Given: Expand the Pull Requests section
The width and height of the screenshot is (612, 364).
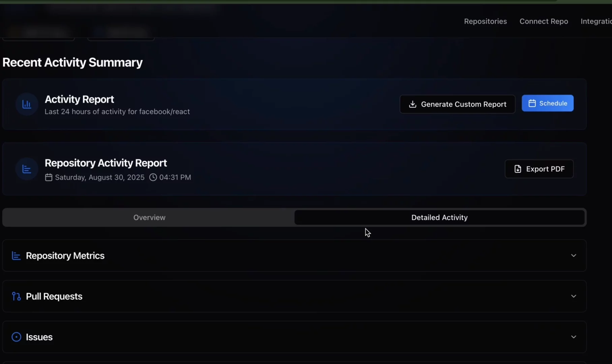Looking at the screenshot, I should [574, 296].
